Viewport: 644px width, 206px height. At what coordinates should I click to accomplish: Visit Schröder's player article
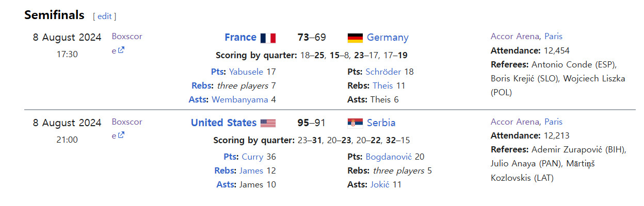pos(383,72)
